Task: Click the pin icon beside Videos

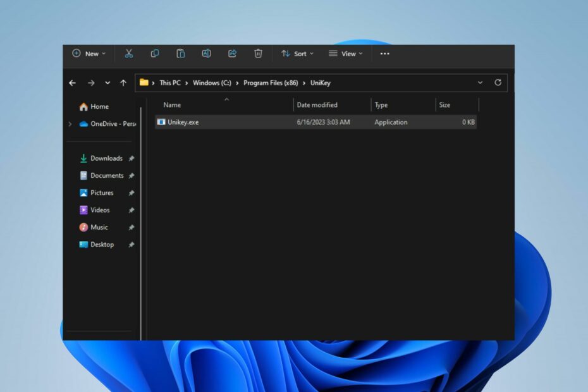Action: click(x=132, y=211)
